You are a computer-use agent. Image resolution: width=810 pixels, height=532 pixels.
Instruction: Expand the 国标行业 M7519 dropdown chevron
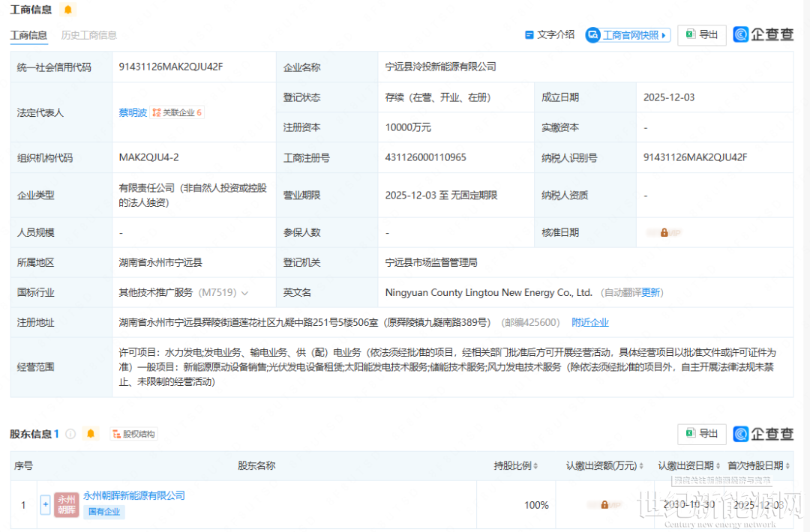coord(244,293)
